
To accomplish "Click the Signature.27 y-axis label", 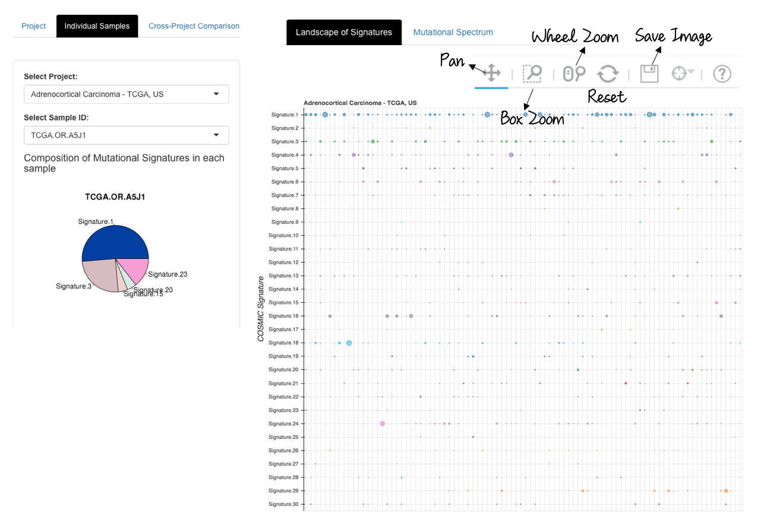I will [283, 464].
